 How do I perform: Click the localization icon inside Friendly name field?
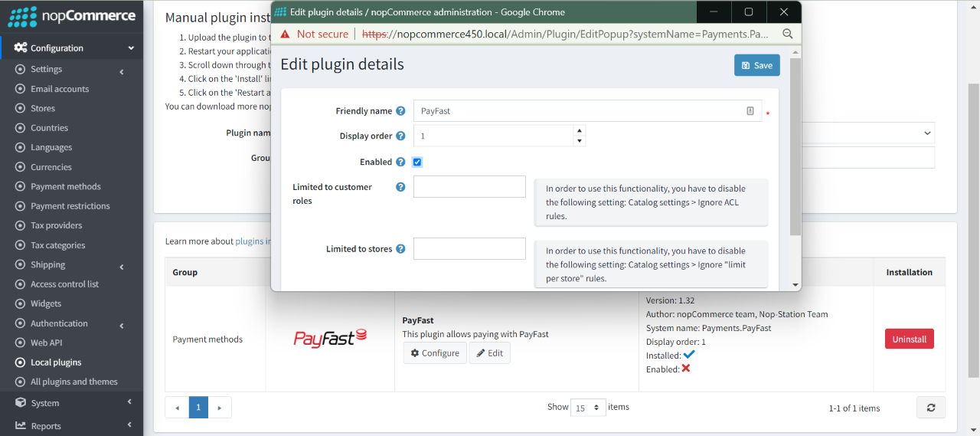click(750, 111)
